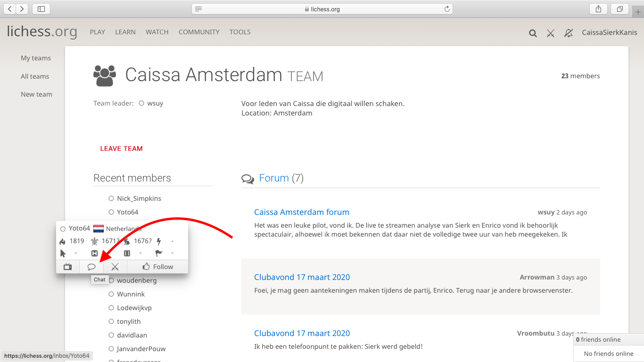Viewport: 644px width, 362px height.
Task: Open a new Safari tab with plus
Action: coord(638,11)
